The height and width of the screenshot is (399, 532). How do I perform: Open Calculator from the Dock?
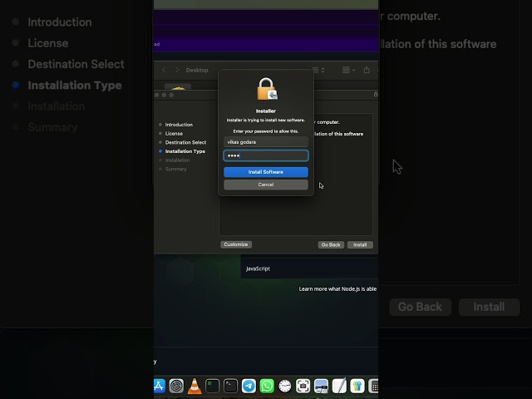coord(373,386)
